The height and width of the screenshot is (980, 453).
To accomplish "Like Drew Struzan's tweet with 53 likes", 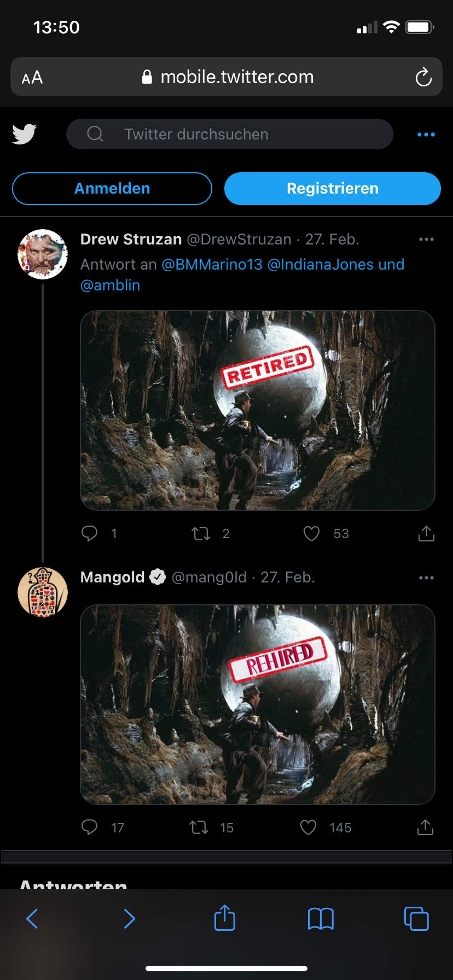I will (311, 533).
